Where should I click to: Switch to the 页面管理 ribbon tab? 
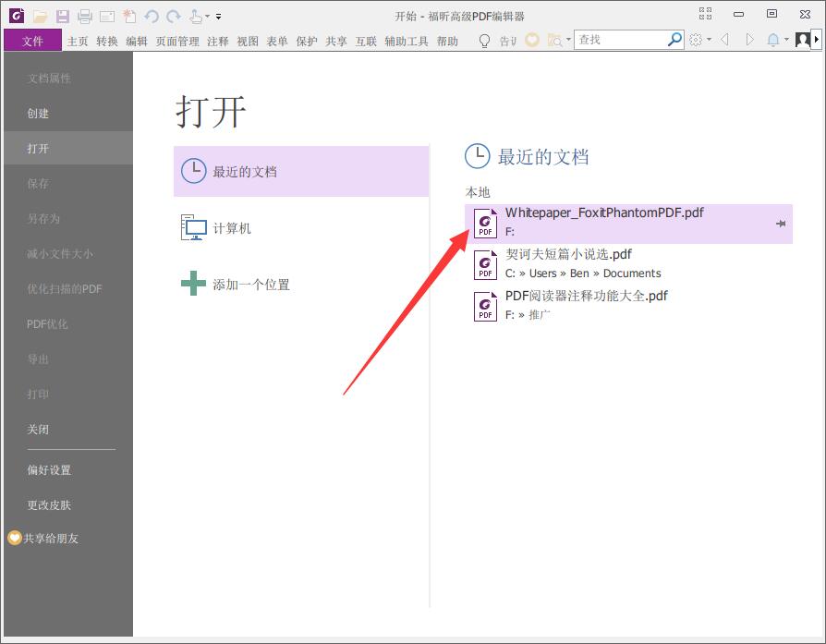pos(177,41)
